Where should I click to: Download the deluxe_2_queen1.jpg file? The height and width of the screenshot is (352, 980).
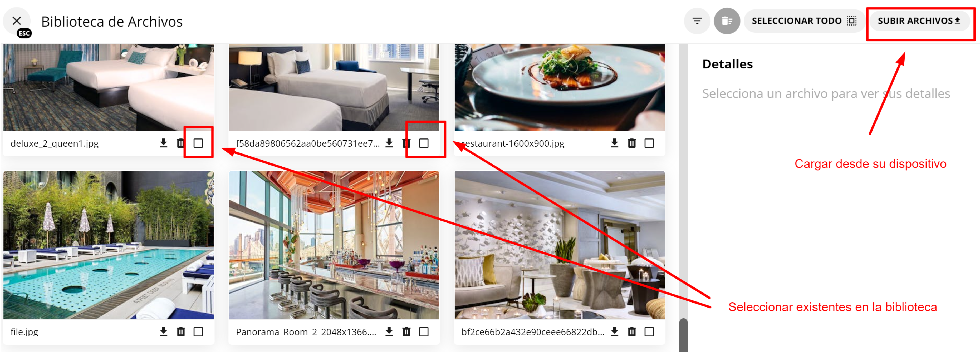(164, 143)
